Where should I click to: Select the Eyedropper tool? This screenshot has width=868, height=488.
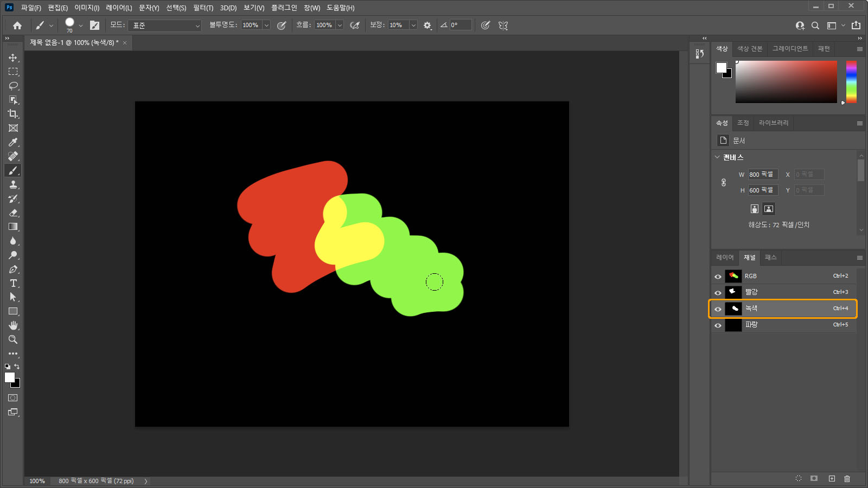13,142
